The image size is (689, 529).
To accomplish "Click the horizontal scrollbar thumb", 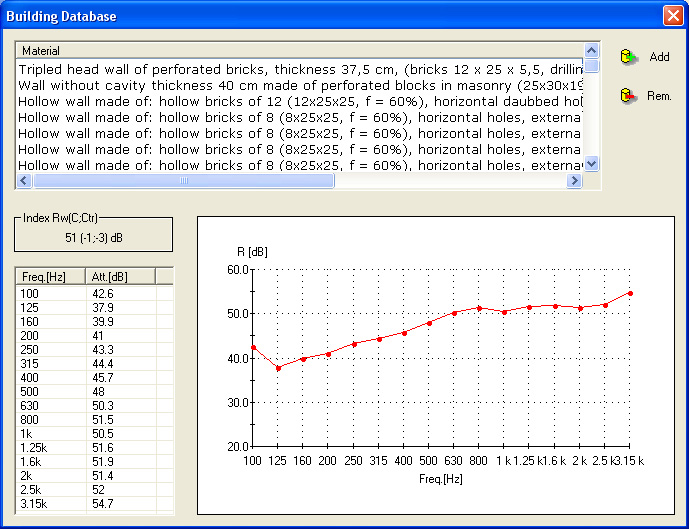I will 184,181.
